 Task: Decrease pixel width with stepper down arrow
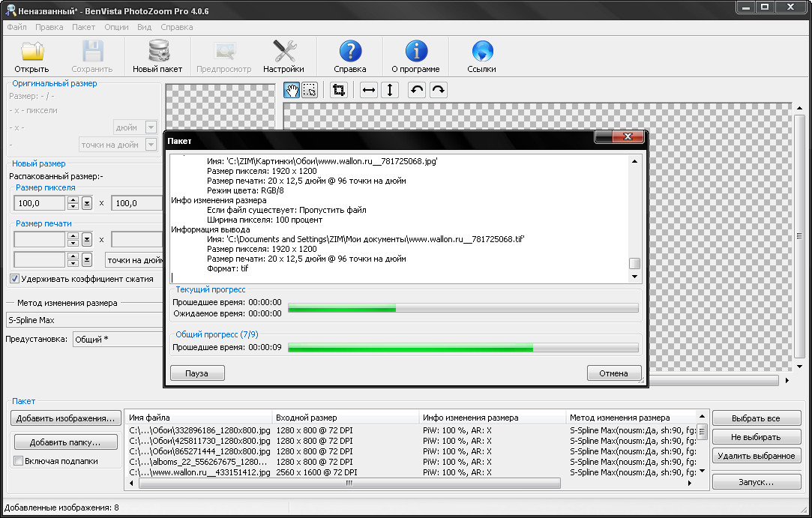click(x=73, y=206)
